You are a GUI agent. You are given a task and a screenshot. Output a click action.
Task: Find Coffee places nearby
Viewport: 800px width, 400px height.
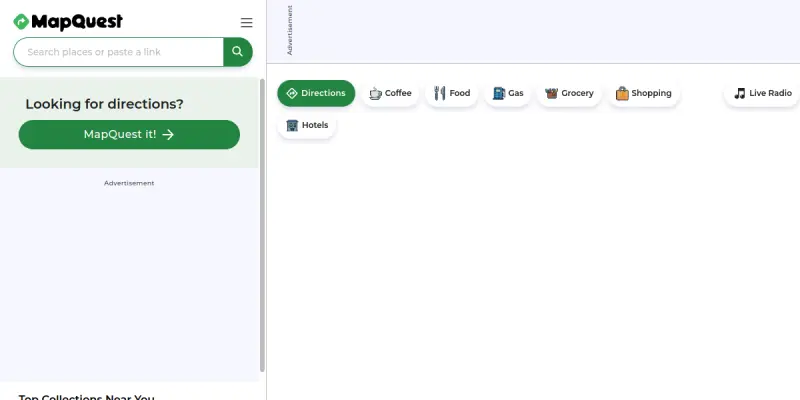click(390, 93)
